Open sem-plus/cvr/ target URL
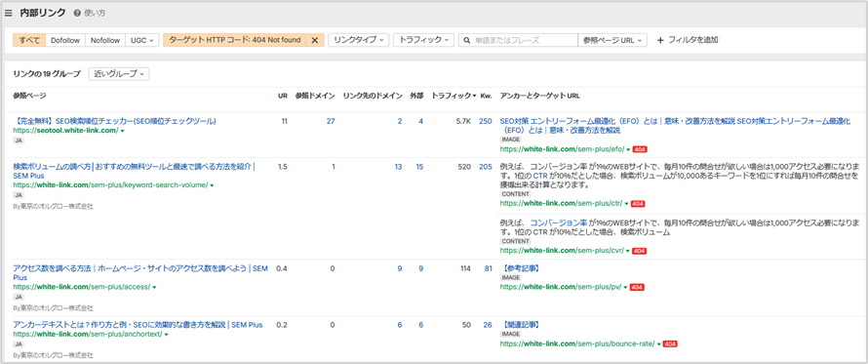The height and width of the screenshot is (364, 868). tap(562, 251)
